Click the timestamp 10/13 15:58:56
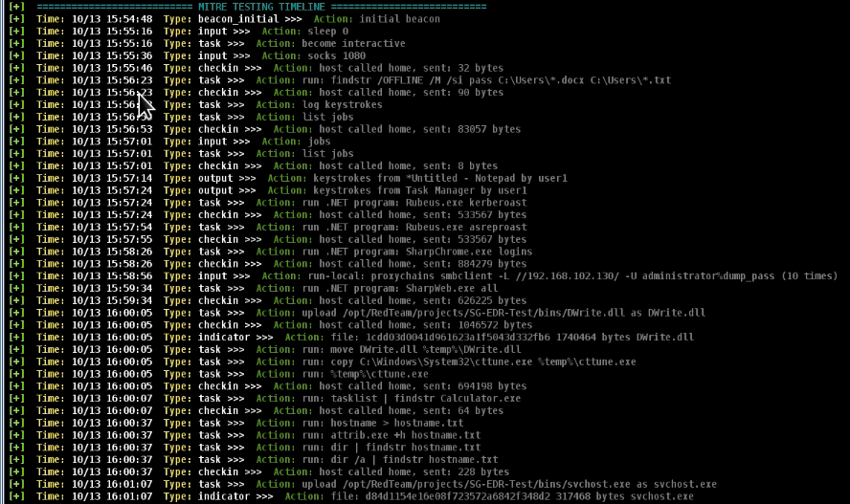Viewport: 850px width, 504px height. 112,276
